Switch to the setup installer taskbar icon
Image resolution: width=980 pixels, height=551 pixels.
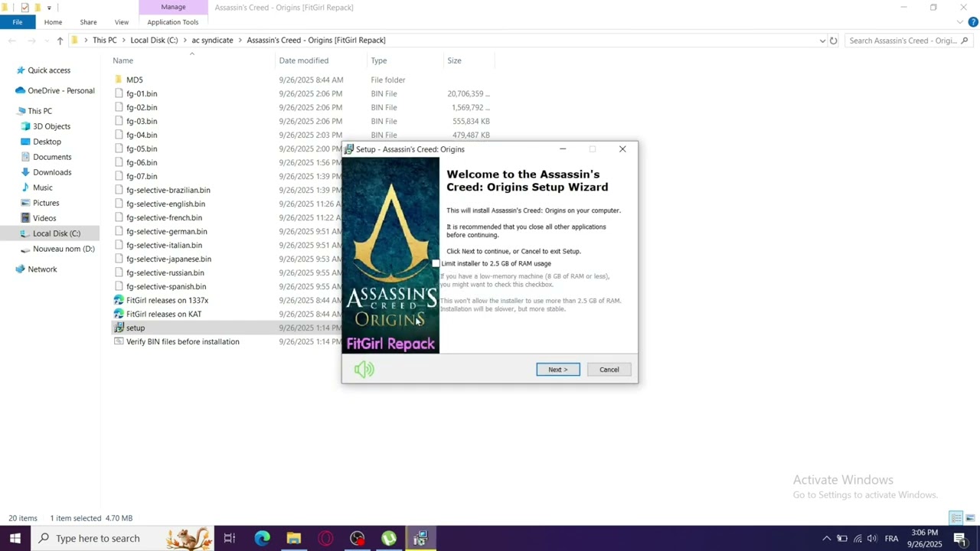[x=420, y=539]
